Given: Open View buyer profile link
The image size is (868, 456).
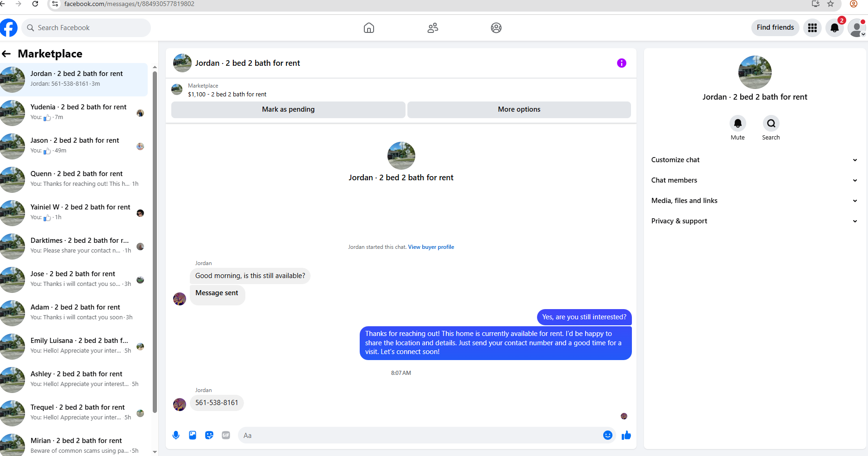Looking at the screenshot, I should (x=431, y=247).
